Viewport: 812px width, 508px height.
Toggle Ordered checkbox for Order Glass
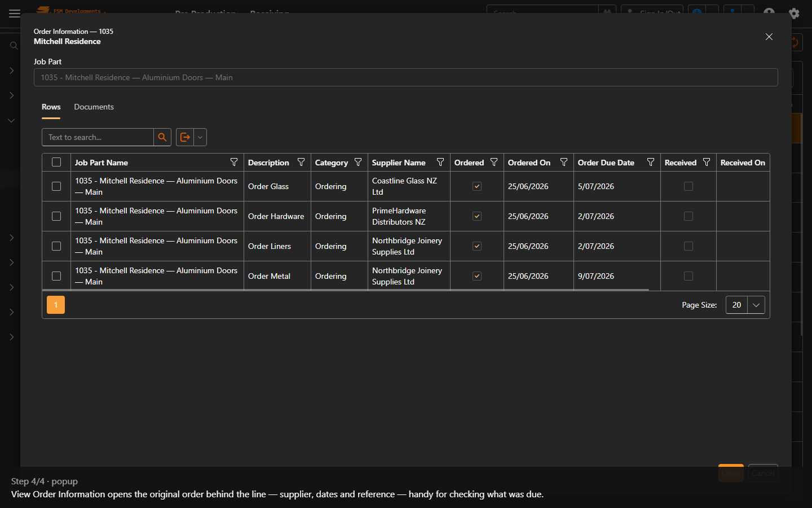pyautogui.click(x=477, y=186)
